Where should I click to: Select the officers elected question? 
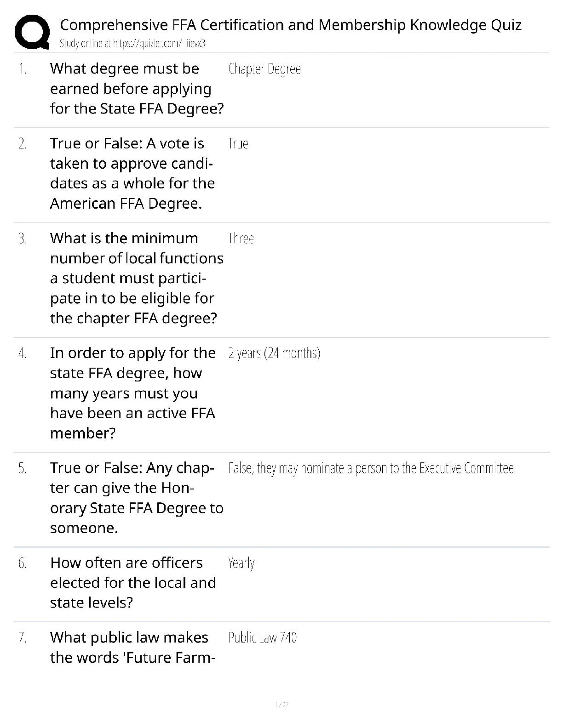pos(133,583)
